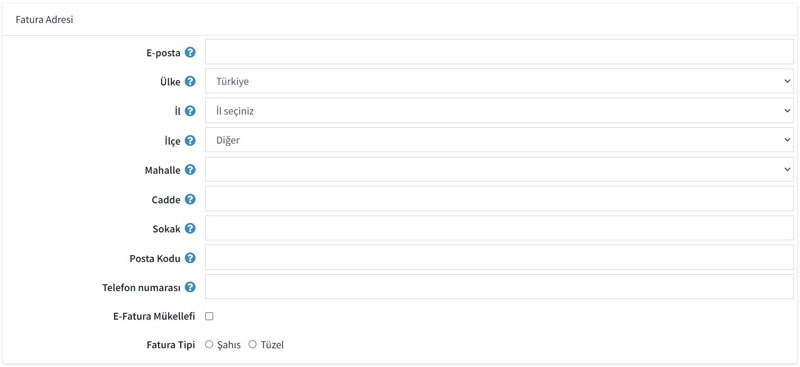This screenshot has height=367, width=800.
Task: Show help for Telefon numarası
Action: [x=190, y=287]
